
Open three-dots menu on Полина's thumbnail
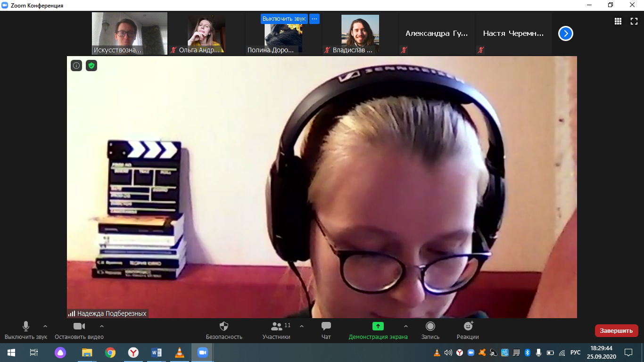click(x=314, y=19)
